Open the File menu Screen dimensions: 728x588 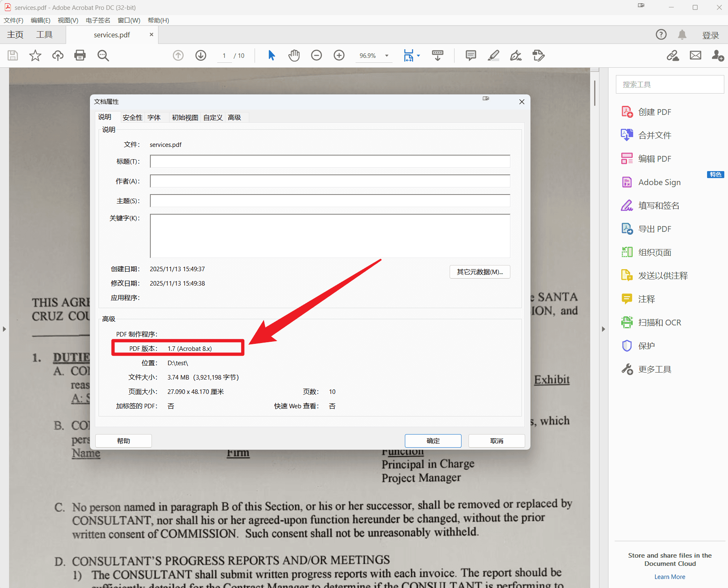point(13,21)
